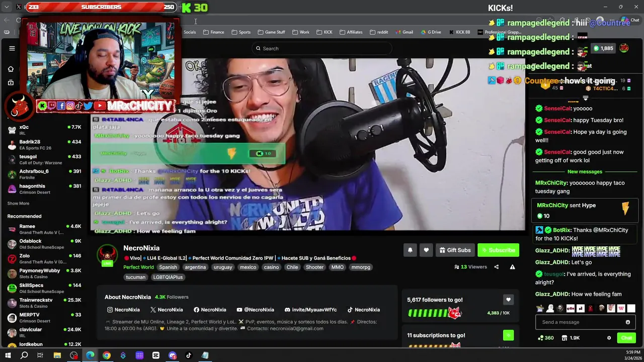Click the mexico tag
644x362 pixels.
(x=248, y=267)
